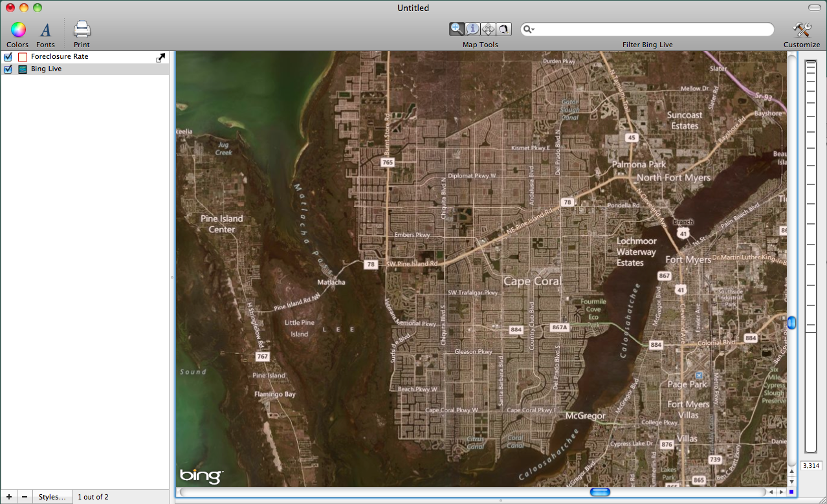Select the Pan arrows map tool
The height and width of the screenshot is (504, 827).
(489, 29)
